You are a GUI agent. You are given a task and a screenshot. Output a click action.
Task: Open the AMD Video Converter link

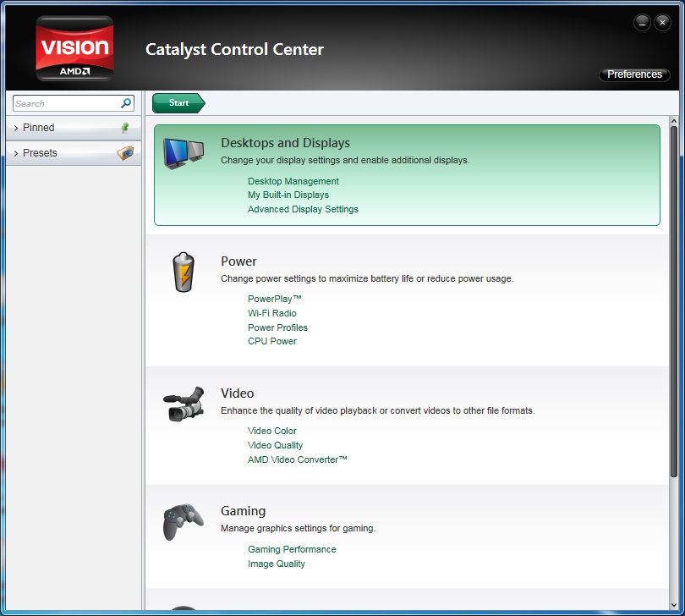297,459
